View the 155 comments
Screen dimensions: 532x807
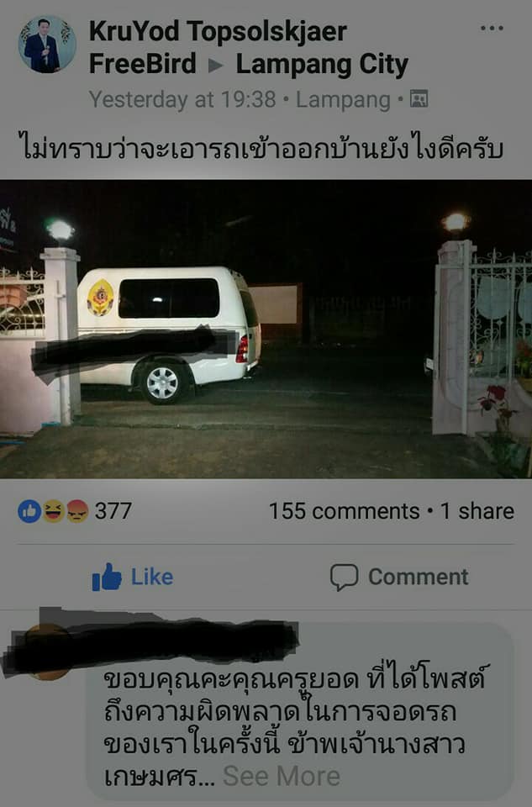345,511
